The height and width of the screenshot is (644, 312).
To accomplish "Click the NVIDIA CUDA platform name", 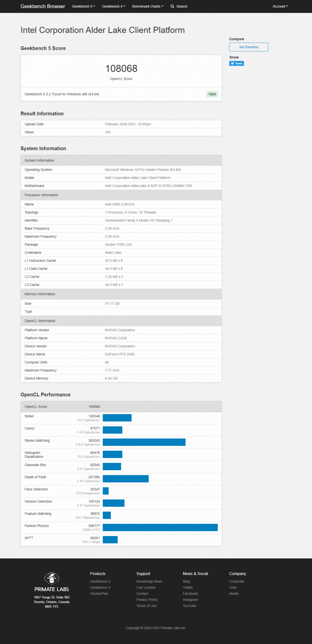I will (x=116, y=338).
